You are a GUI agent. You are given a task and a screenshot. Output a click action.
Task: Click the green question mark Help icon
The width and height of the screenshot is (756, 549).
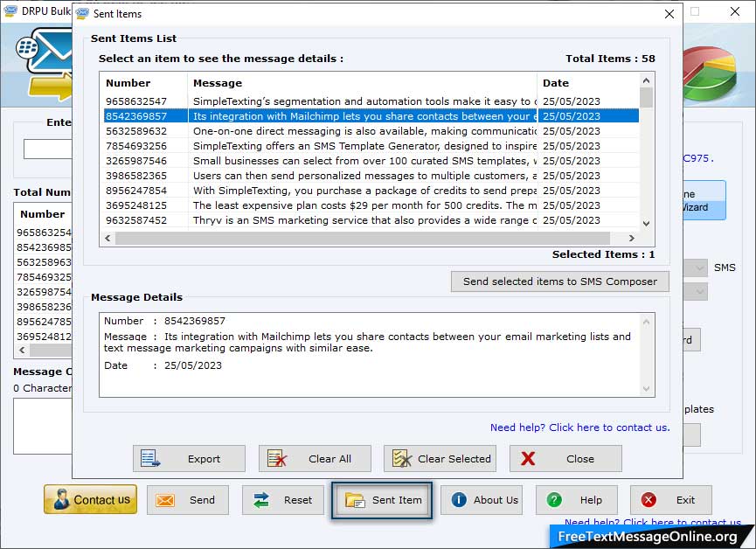coord(554,500)
